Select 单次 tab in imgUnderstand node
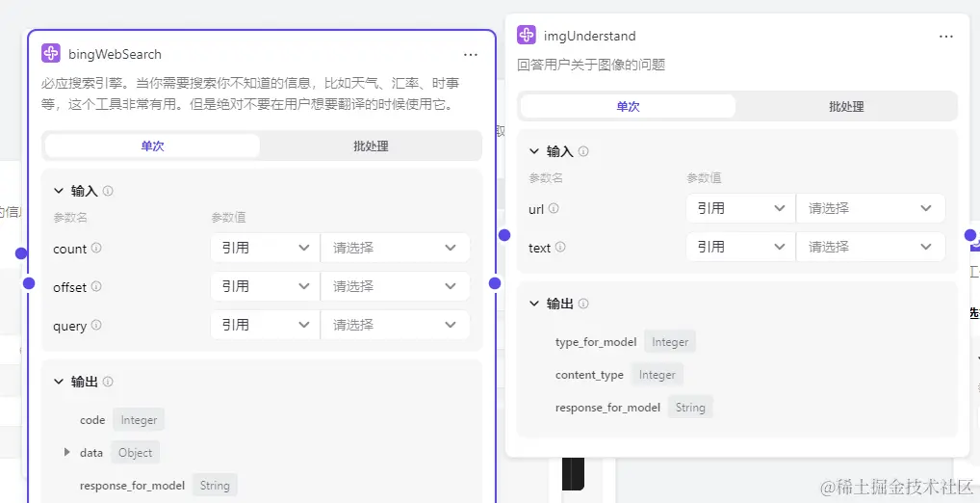Viewport: 980px width, 503px height. (x=628, y=106)
